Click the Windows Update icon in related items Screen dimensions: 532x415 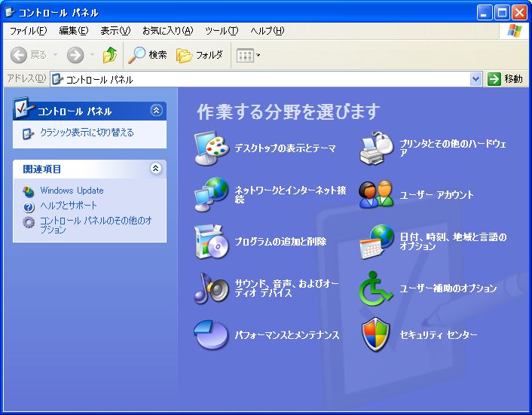[x=28, y=191]
